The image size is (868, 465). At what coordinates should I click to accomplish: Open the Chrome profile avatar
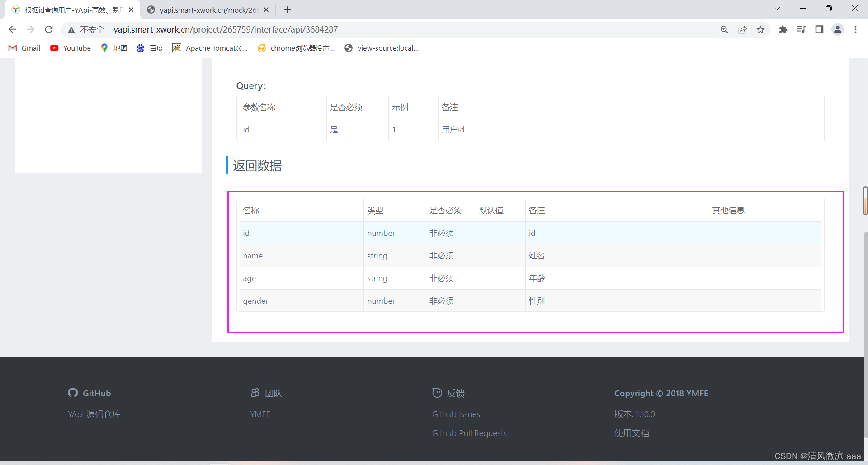838,29
